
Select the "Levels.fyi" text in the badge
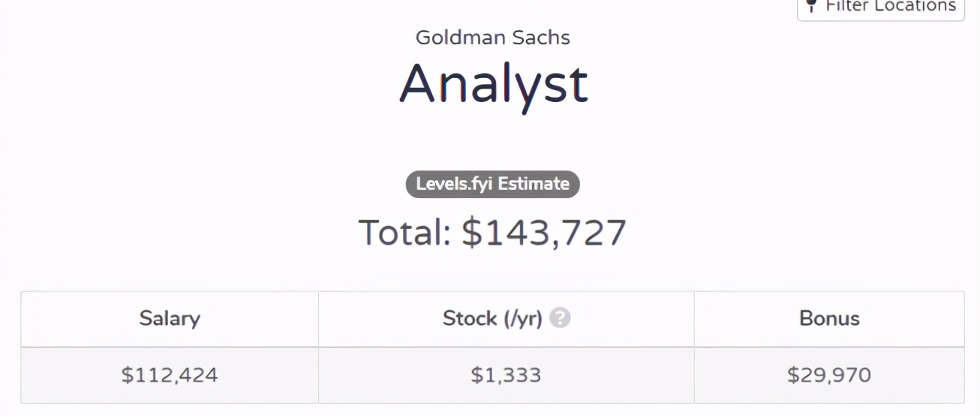pyautogui.click(x=455, y=185)
